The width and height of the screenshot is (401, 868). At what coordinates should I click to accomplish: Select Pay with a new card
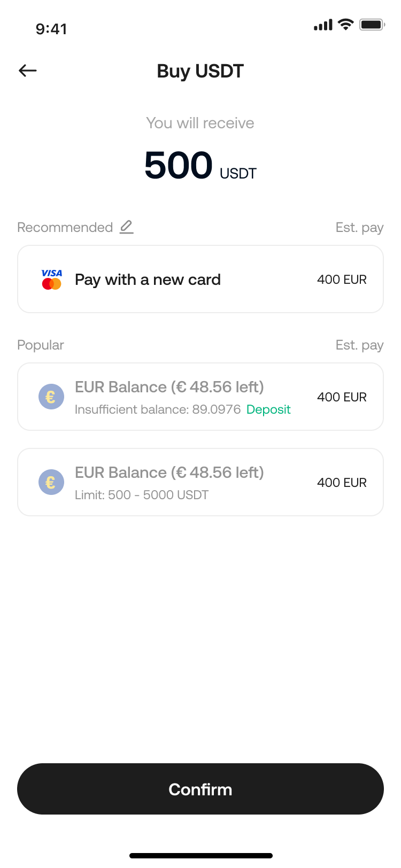[148, 280]
